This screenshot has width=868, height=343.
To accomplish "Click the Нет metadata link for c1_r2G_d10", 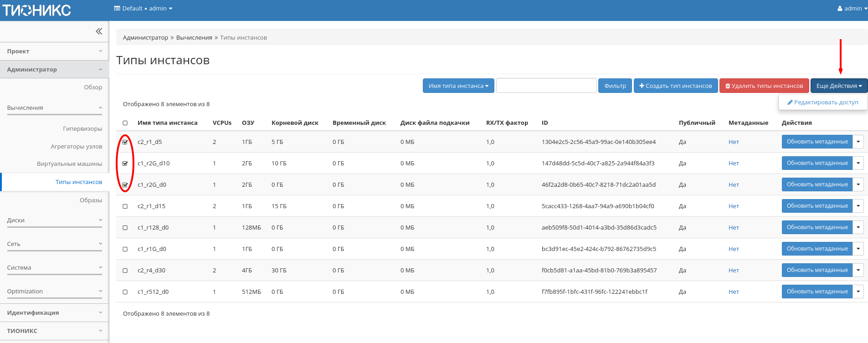I will [x=733, y=164].
